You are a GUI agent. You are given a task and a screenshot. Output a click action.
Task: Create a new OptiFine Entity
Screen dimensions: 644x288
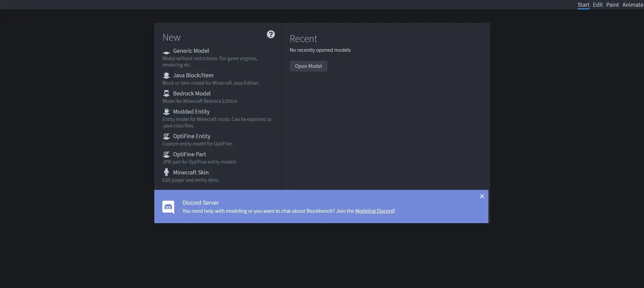point(192,136)
